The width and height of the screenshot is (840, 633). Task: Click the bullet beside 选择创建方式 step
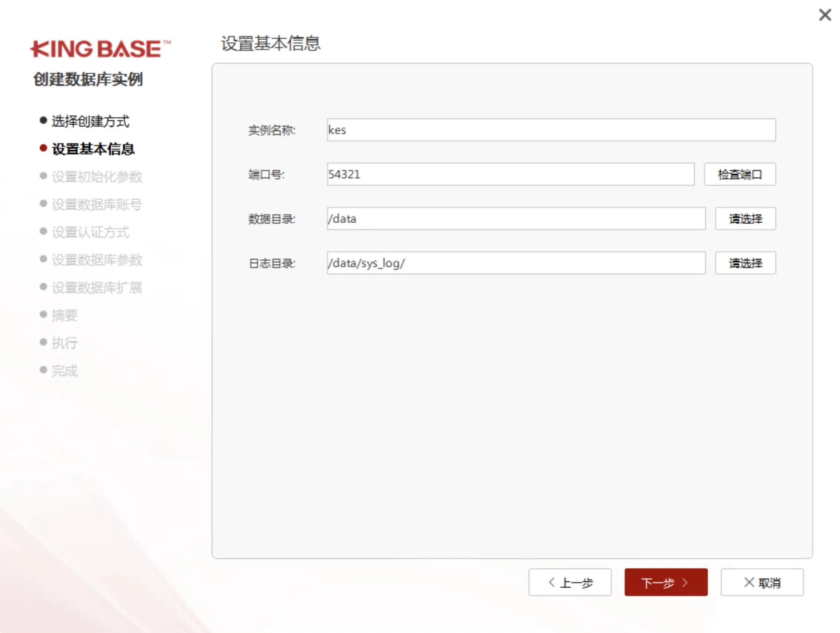42,121
